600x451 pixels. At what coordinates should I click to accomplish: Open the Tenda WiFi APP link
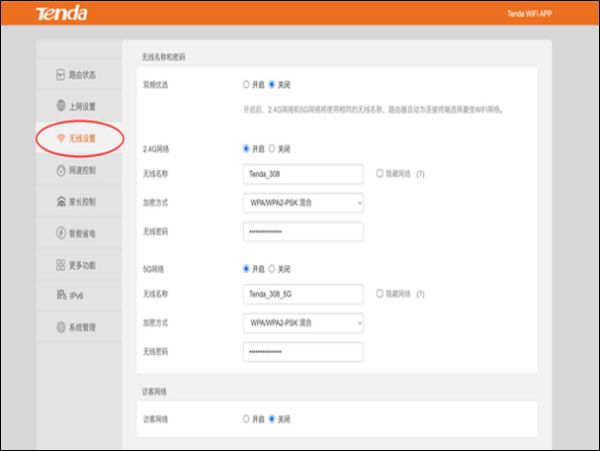(x=529, y=14)
